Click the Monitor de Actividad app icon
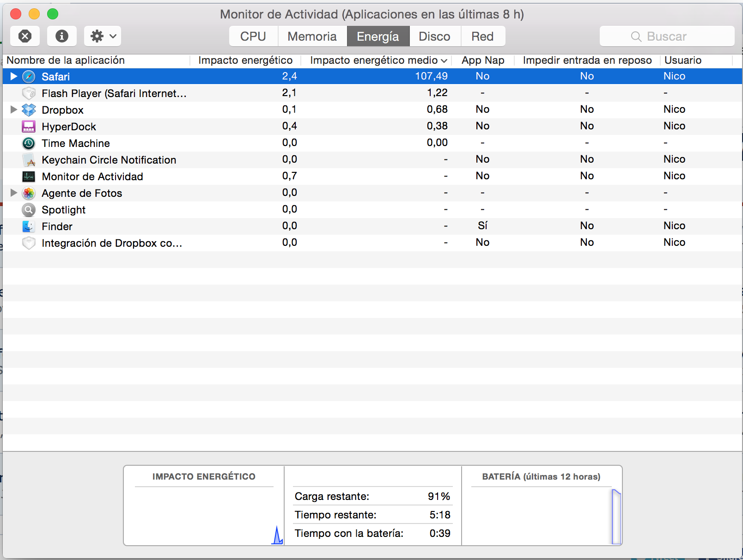The width and height of the screenshot is (743, 560). 29,176
